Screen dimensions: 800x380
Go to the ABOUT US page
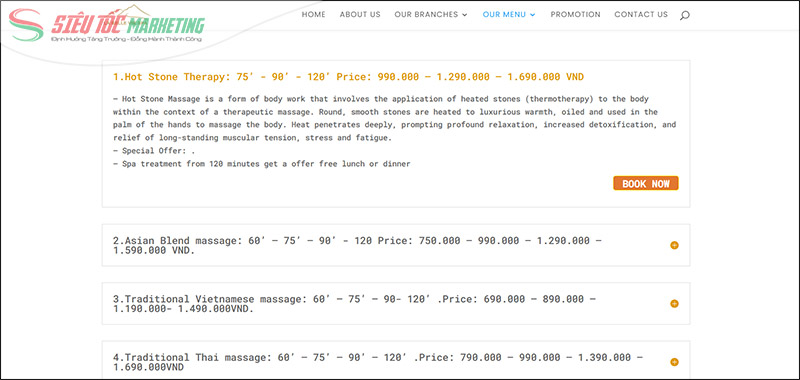click(360, 15)
